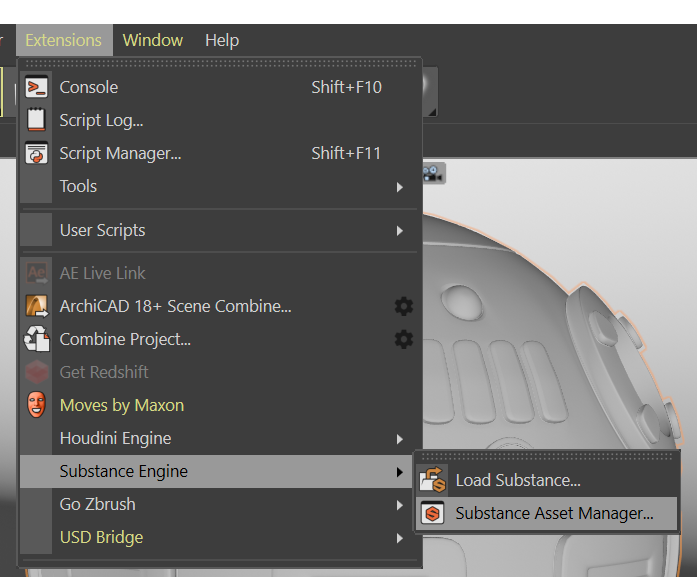The width and height of the screenshot is (697, 577).
Task: Click the camera icon in viewport
Action: [x=432, y=173]
